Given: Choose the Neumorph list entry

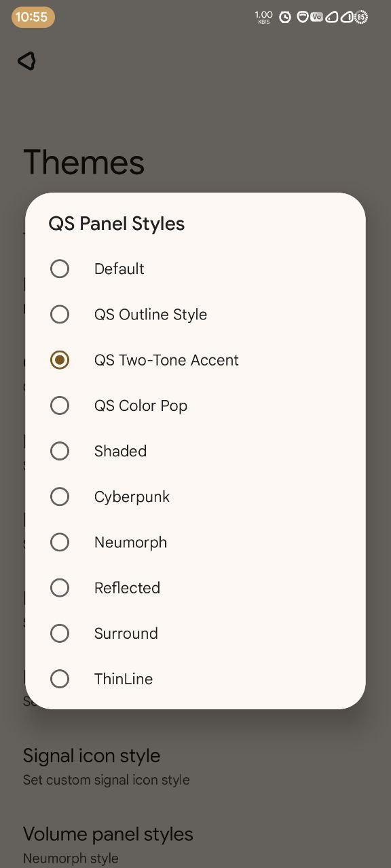Looking at the screenshot, I should click(x=195, y=542).
